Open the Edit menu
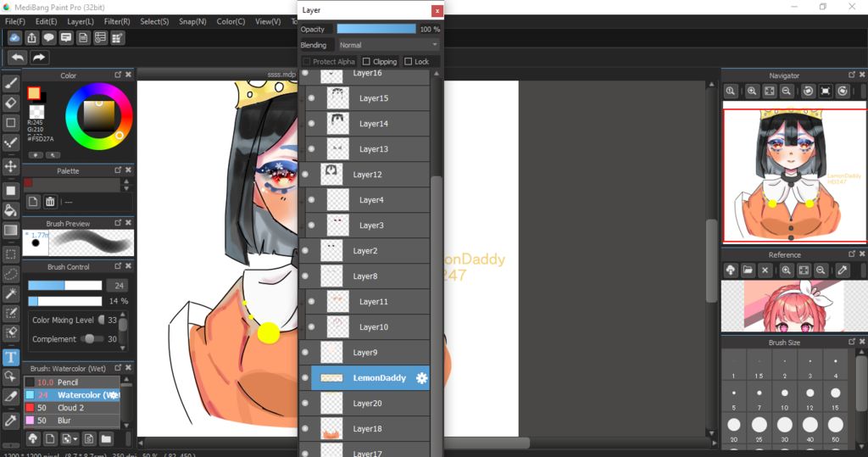 (46, 21)
